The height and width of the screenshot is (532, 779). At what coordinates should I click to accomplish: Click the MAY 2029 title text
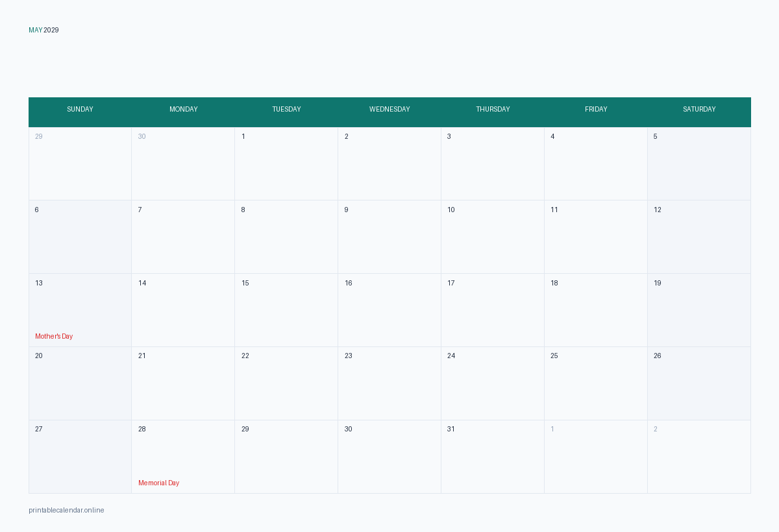(x=43, y=30)
